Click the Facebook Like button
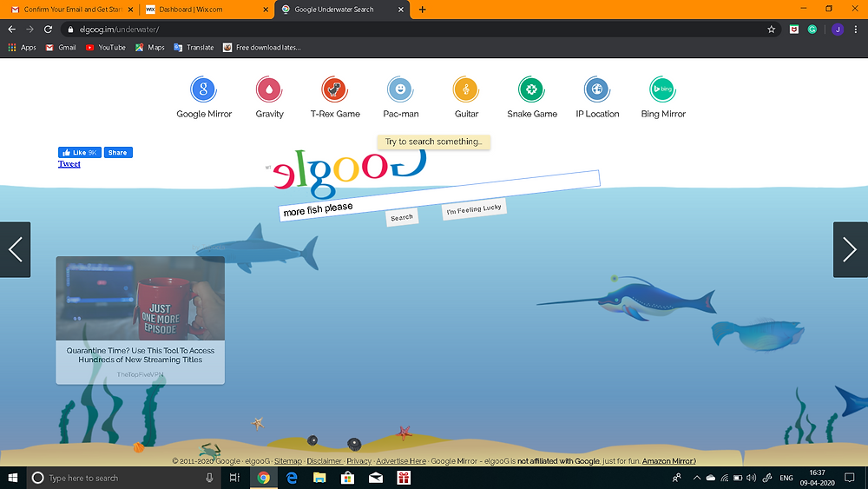This screenshot has width=868, height=489. coord(80,152)
